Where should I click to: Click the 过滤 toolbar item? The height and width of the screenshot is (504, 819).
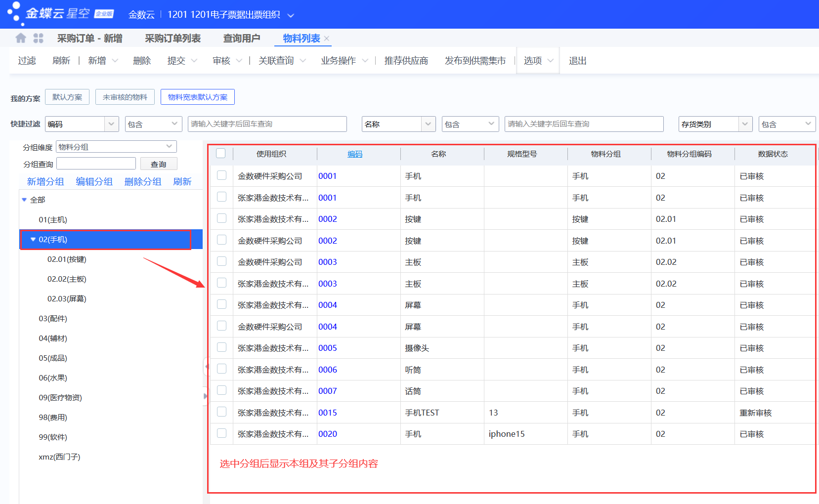(27, 61)
